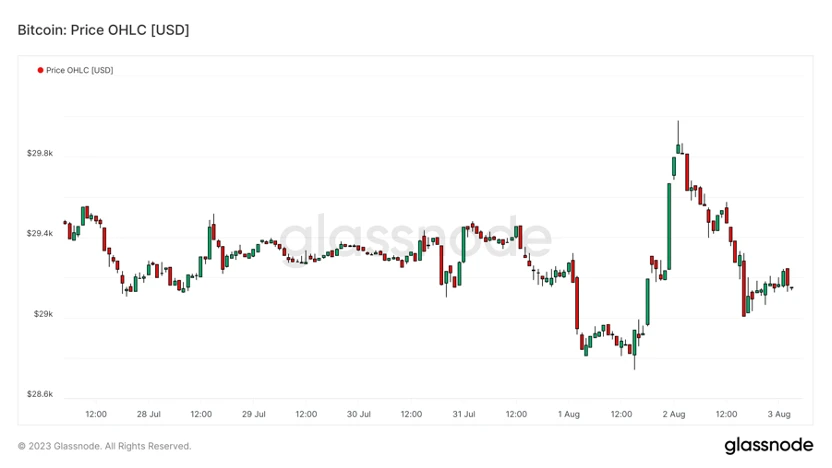Click the glassnode logo at bottom right
832x468 pixels.
coord(768,445)
